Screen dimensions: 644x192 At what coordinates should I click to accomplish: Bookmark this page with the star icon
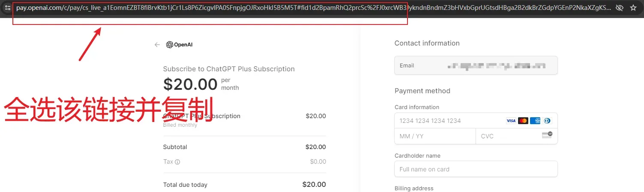click(633, 8)
